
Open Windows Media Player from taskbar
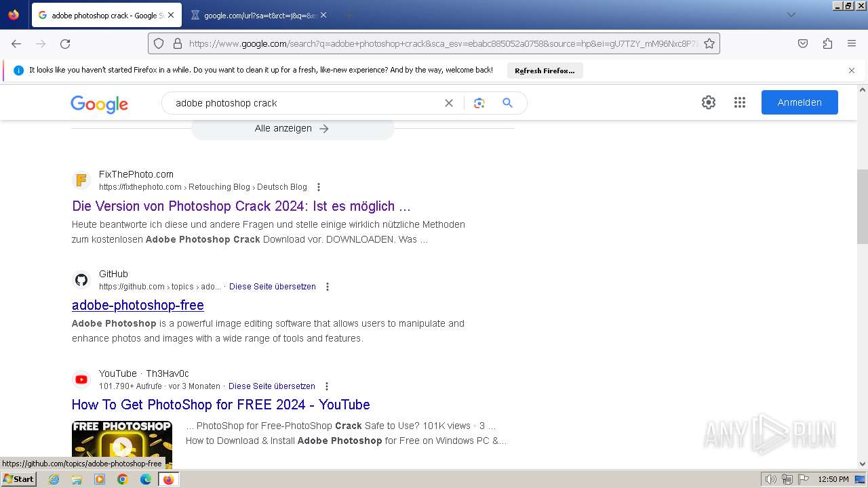coord(100,479)
